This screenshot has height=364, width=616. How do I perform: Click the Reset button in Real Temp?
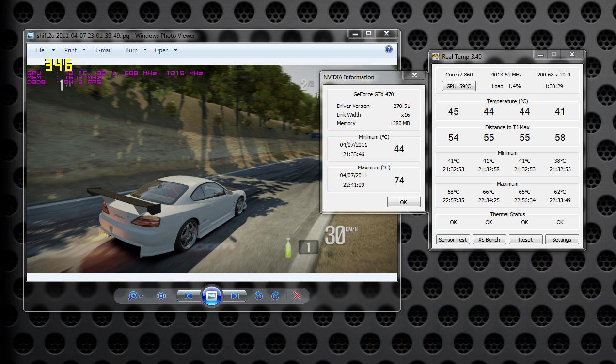[x=525, y=239]
